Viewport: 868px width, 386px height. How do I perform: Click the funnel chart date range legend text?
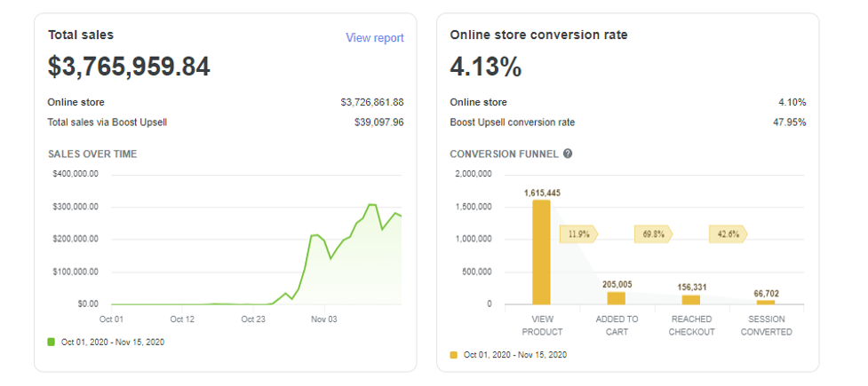[515, 354]
